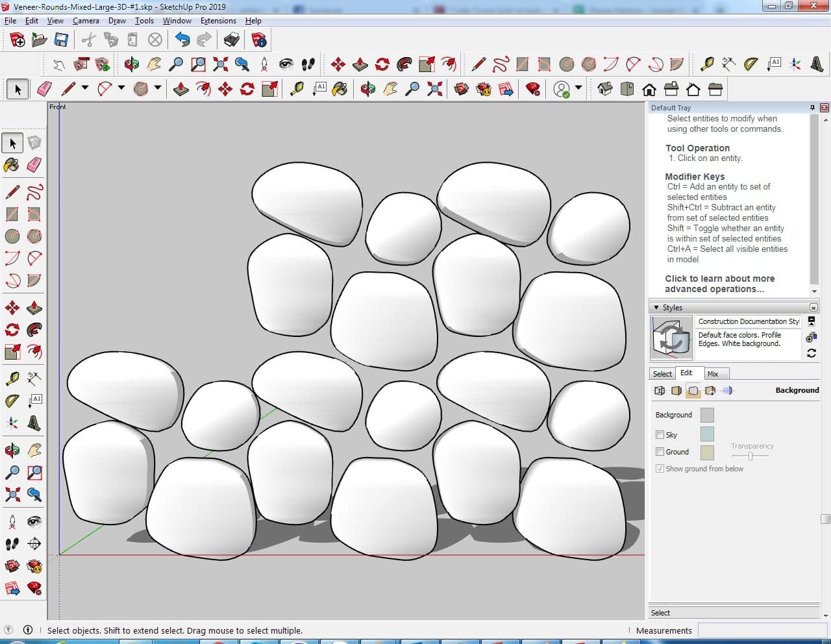
Task: Activate the Tape Measure tool in left toolbar
Action: pyautogui.click(x=12, y=378)
